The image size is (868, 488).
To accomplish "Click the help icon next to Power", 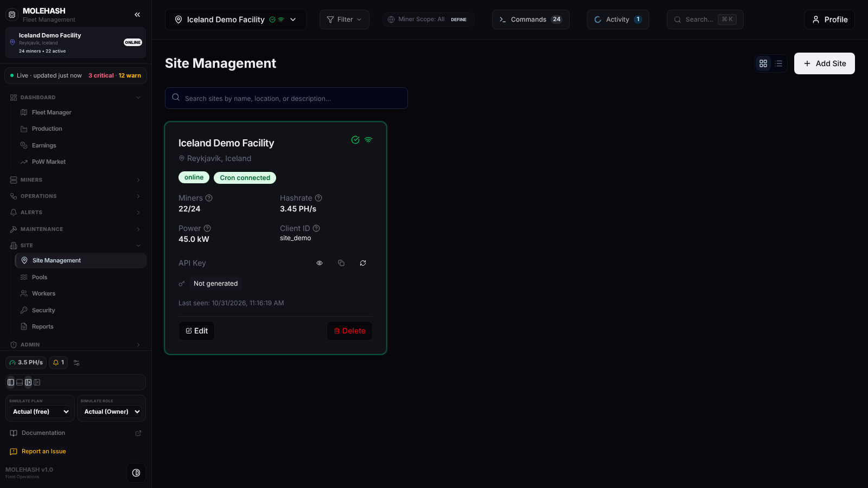I will [207, 228].
